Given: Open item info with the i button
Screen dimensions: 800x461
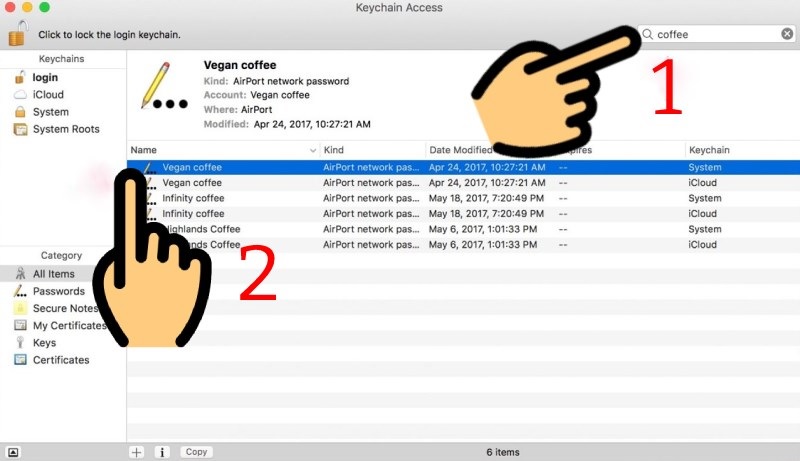Looking at the screenshot, I should [162, 452].
